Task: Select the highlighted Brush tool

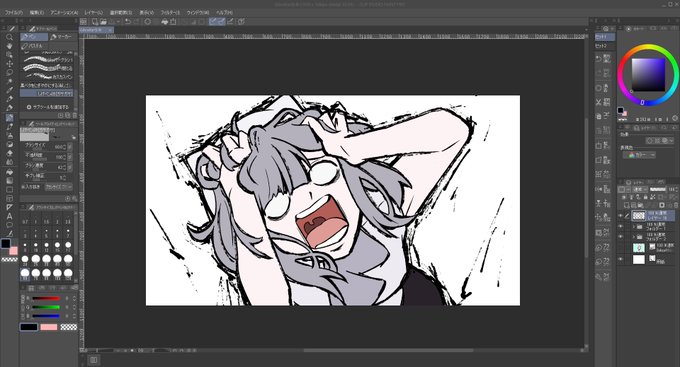Action: click(x=9, y=118)
